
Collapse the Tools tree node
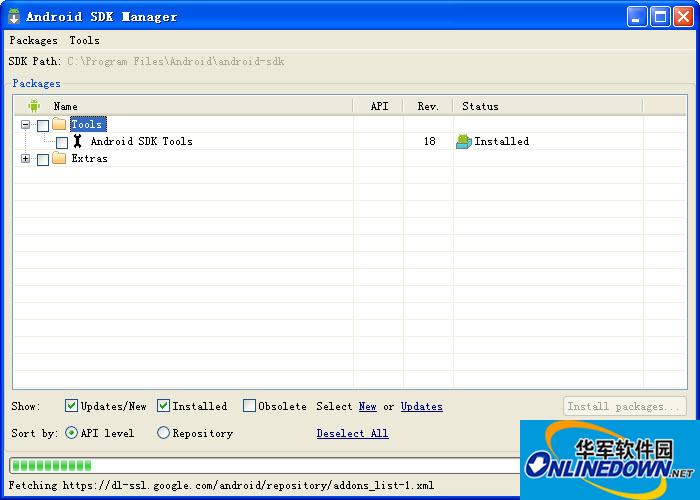25,125
